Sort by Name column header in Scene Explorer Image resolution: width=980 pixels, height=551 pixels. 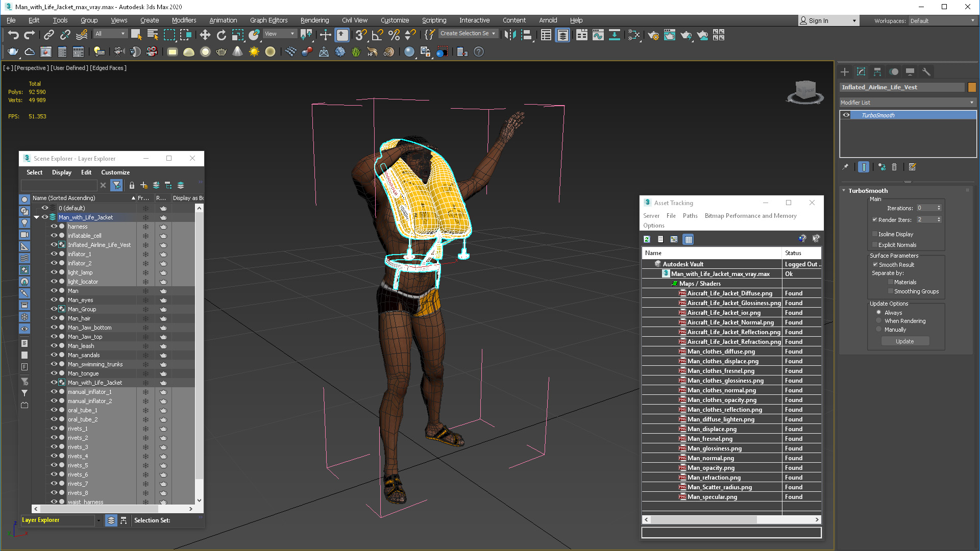click(x=83, y=198)
